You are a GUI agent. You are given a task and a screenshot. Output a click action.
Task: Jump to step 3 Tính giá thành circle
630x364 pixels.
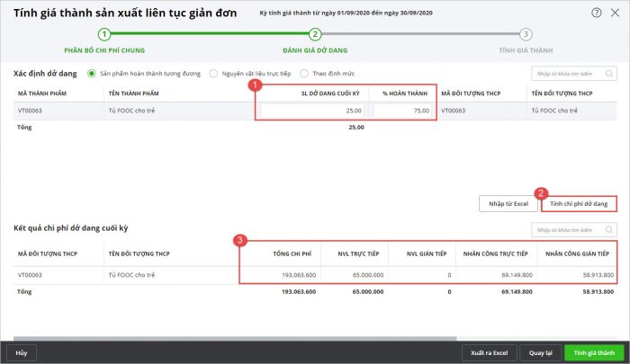pyautogui.click(x=526, y=34)
